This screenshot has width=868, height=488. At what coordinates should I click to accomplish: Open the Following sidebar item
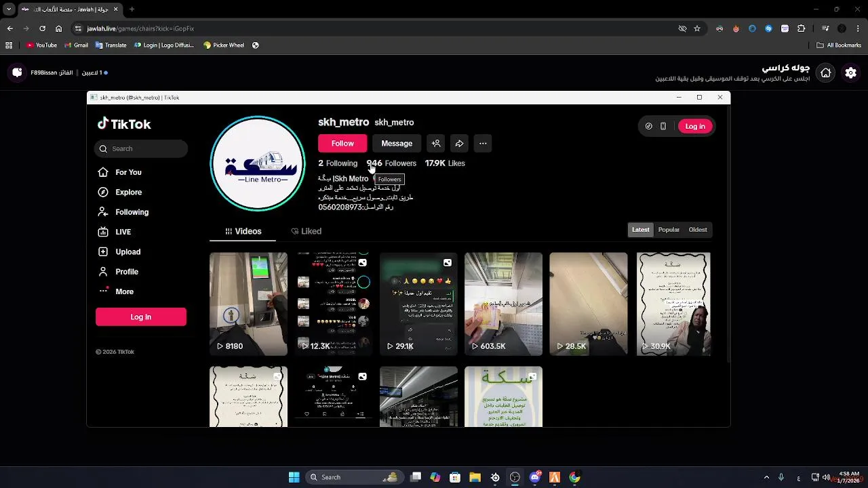click(x=123, y=212)
